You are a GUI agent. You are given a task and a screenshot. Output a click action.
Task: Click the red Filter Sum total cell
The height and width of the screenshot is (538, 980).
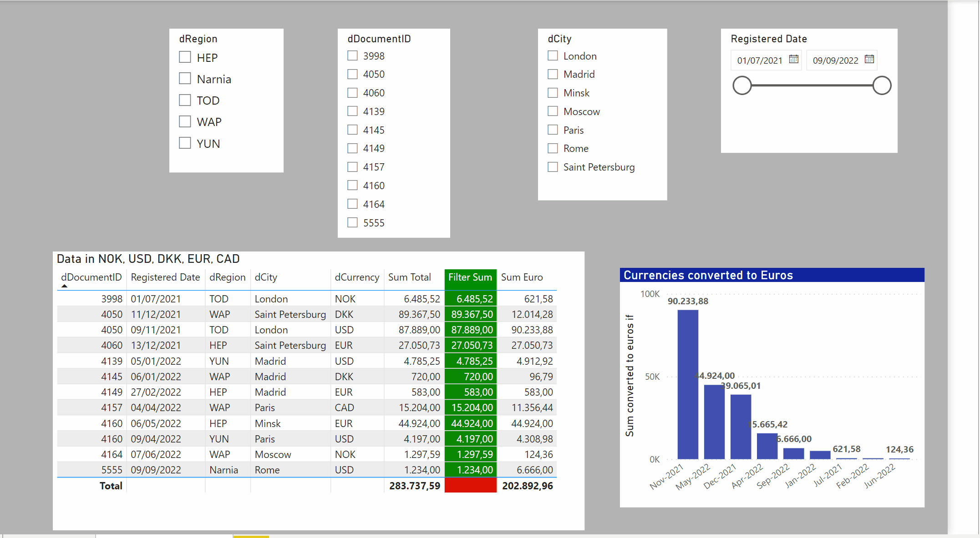click(x=470, y=485)
